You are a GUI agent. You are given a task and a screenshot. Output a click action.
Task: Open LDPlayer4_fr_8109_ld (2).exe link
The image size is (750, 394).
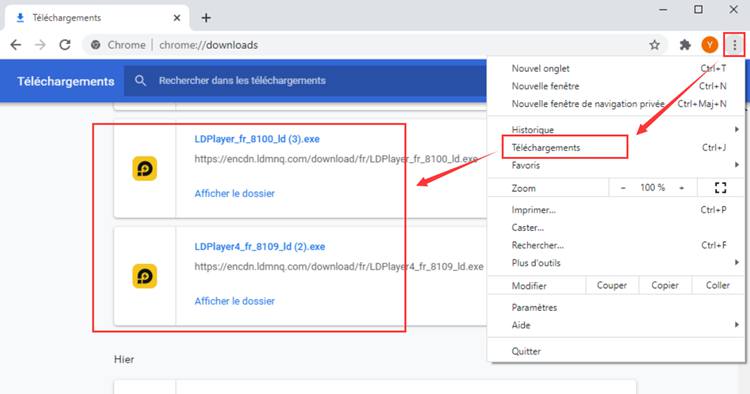[x=260, y=247]
